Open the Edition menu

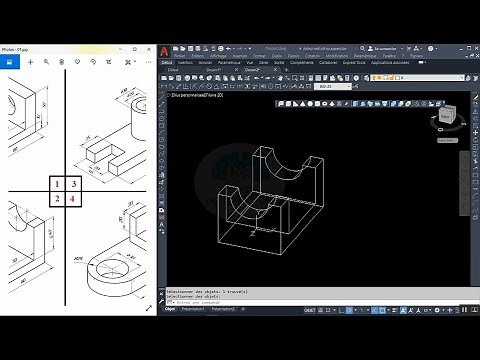198,56
